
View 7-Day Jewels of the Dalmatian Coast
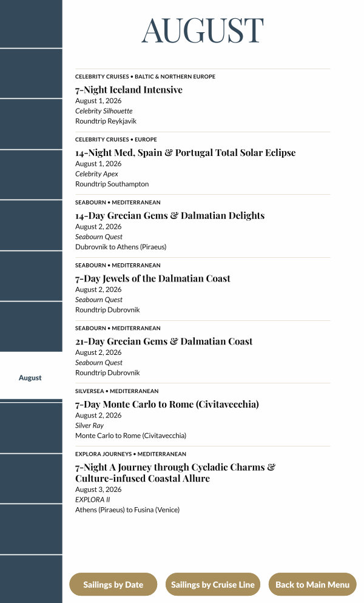153,278
